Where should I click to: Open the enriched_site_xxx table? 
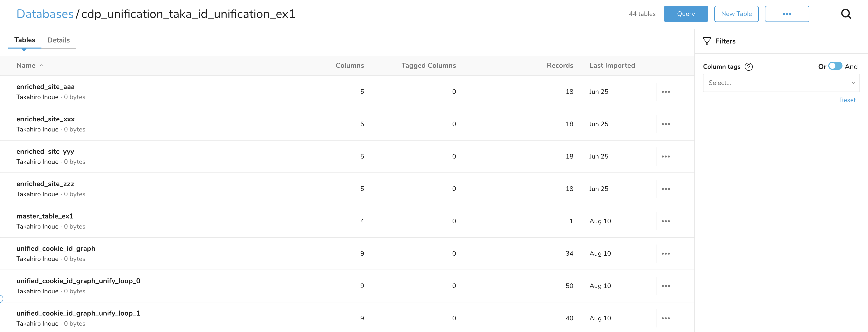(x=45, y=119)
